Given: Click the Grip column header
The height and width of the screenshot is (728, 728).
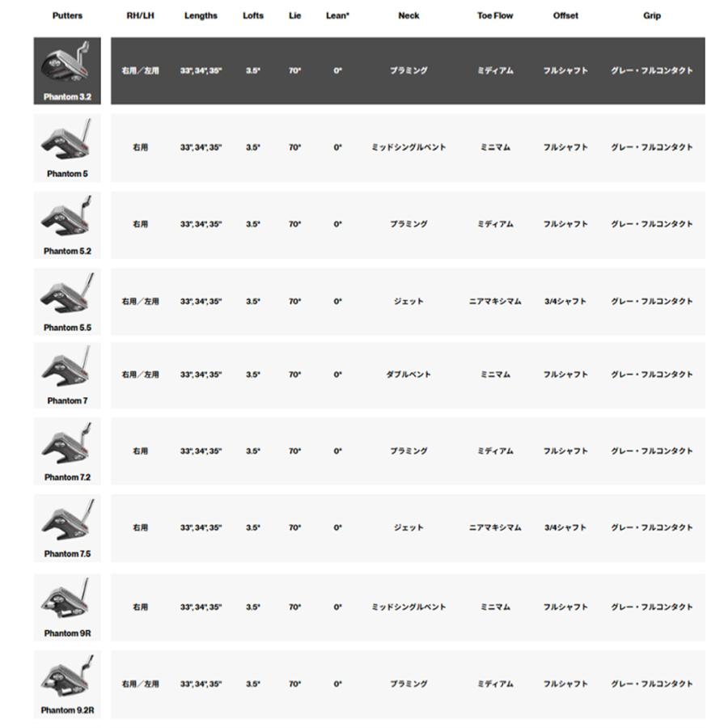Looking at the screenshot, I should 652,15.
